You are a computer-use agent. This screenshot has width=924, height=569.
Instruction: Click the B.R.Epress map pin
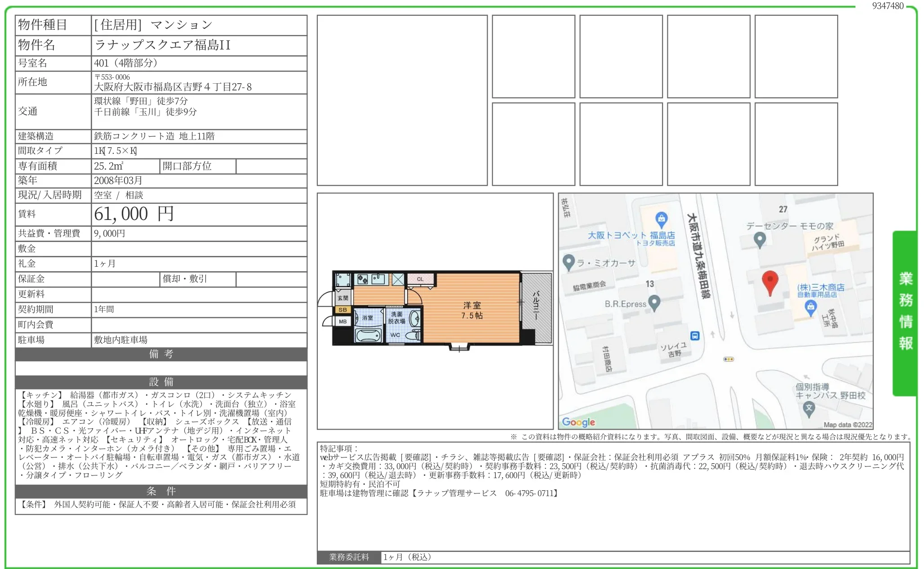[654, 303]
